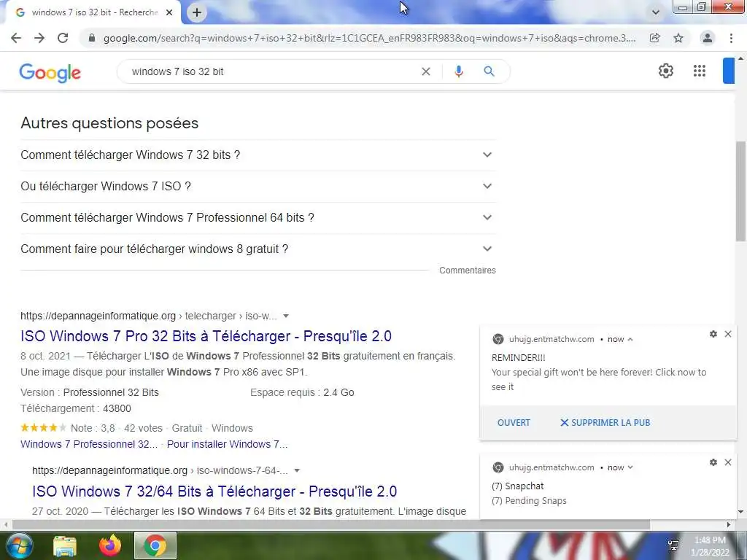Collapse the REMINDER notification chevron
This screenshot has height=560, width=747.
click(630, 340)
